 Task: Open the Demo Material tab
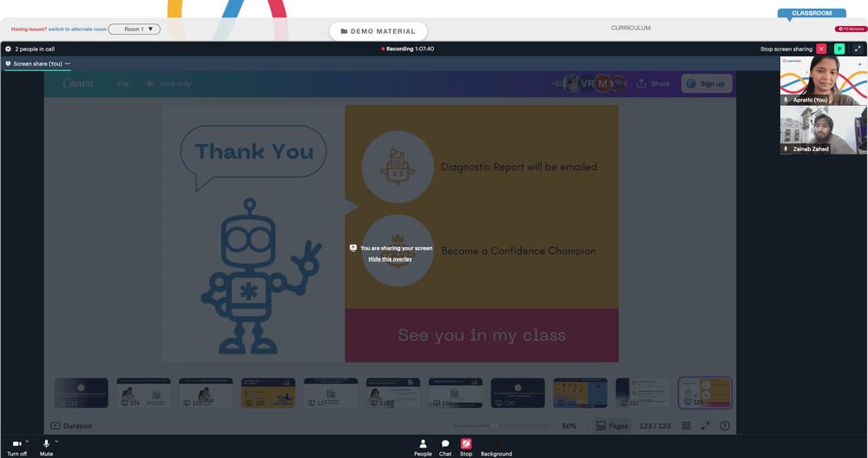pos(378,31)
